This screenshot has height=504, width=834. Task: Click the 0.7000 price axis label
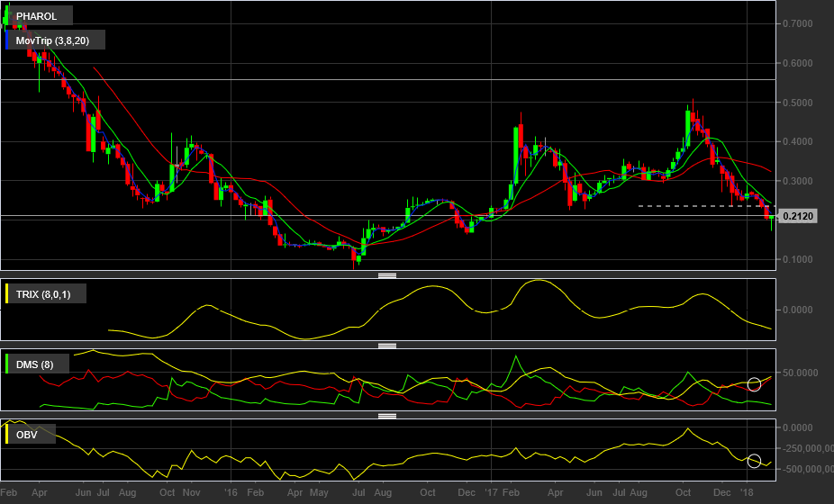pyautogui.click(x=797, y=23)
